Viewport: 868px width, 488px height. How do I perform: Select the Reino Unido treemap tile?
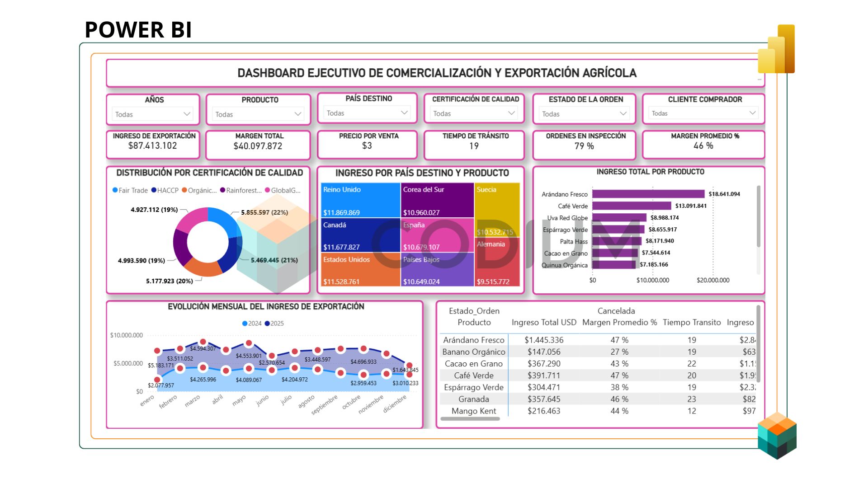tap(360, 200)
